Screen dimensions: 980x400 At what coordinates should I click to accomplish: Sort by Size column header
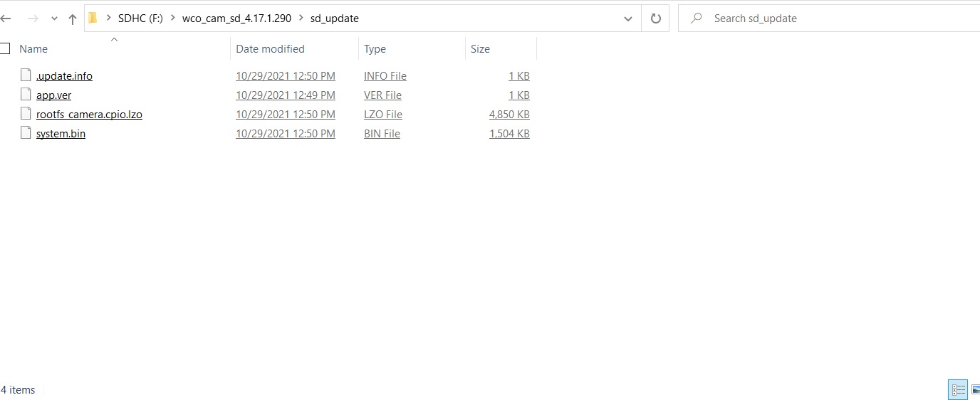click(x=480, y=49)
